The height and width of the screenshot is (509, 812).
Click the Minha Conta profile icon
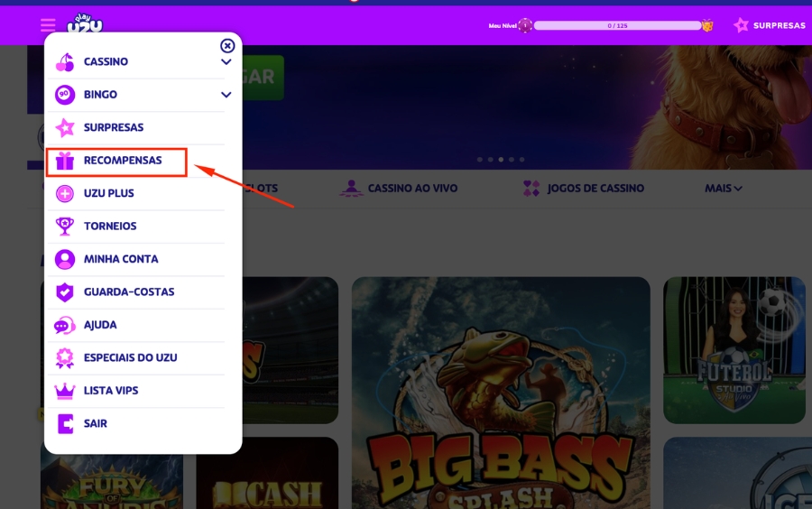point(65,259)
